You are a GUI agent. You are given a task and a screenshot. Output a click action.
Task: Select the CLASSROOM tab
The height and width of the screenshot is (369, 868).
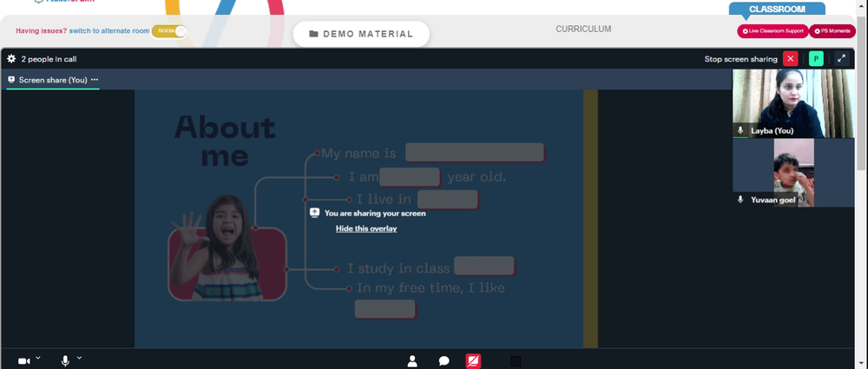tap(777, 9)
